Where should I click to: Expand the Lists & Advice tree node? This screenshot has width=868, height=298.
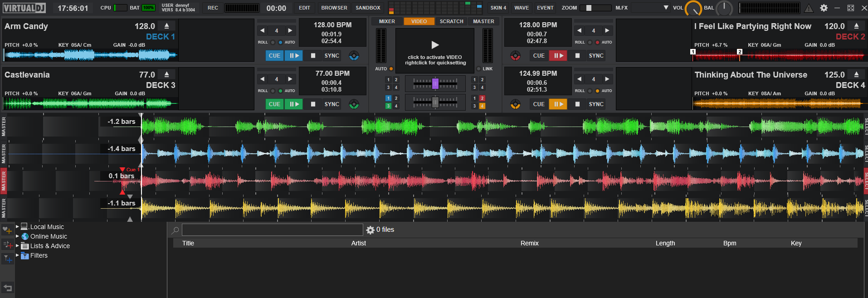click(17, 245)
